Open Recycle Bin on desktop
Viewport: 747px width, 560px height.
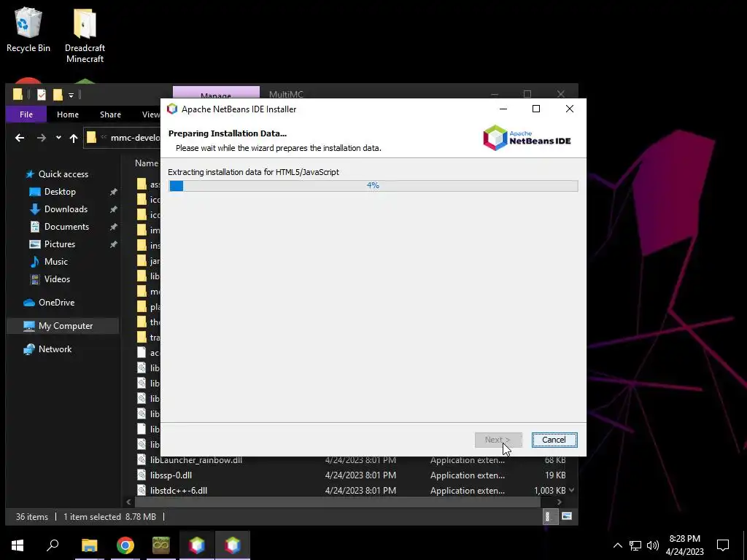[28, 30]
